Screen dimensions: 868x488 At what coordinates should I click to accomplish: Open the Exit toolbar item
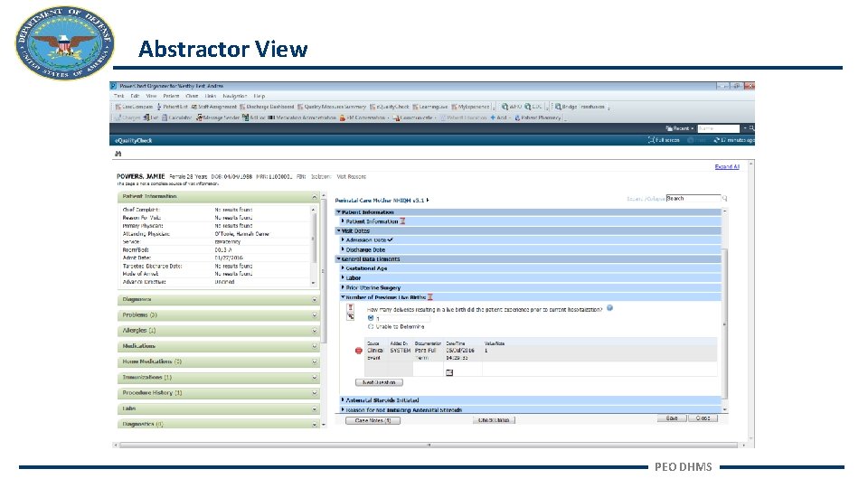[x=151, y=117]
